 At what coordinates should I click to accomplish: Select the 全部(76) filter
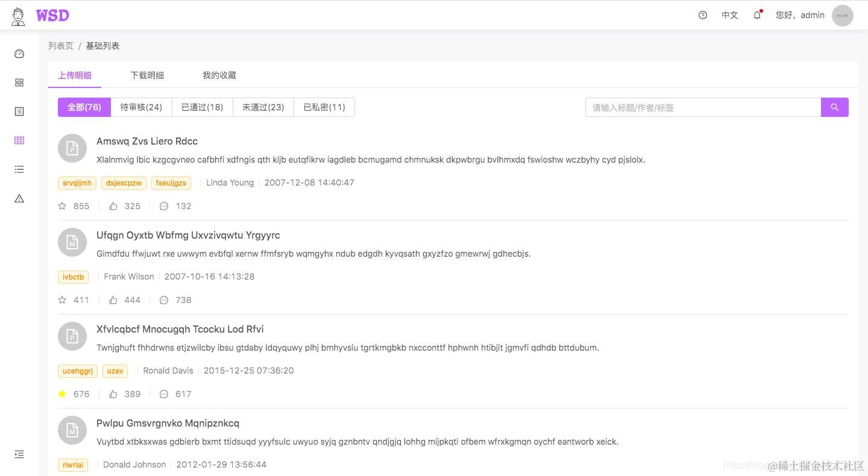pyautogui.click(x=84, y=107)
